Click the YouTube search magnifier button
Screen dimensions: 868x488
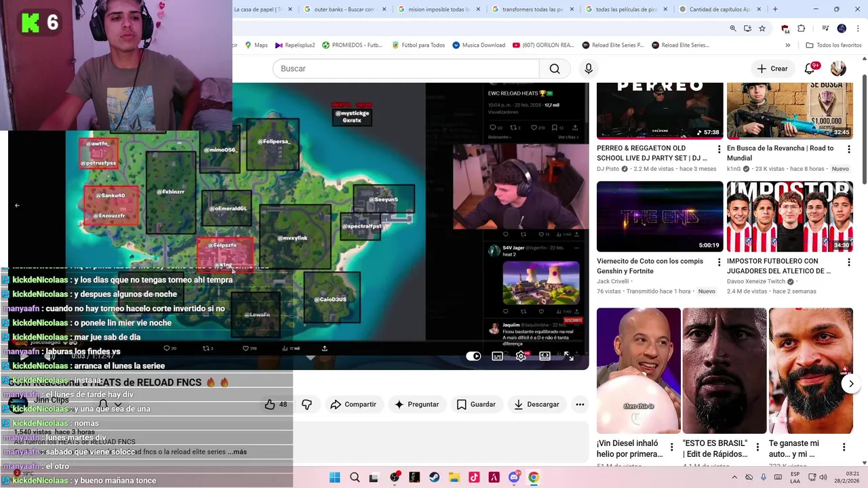555,68
